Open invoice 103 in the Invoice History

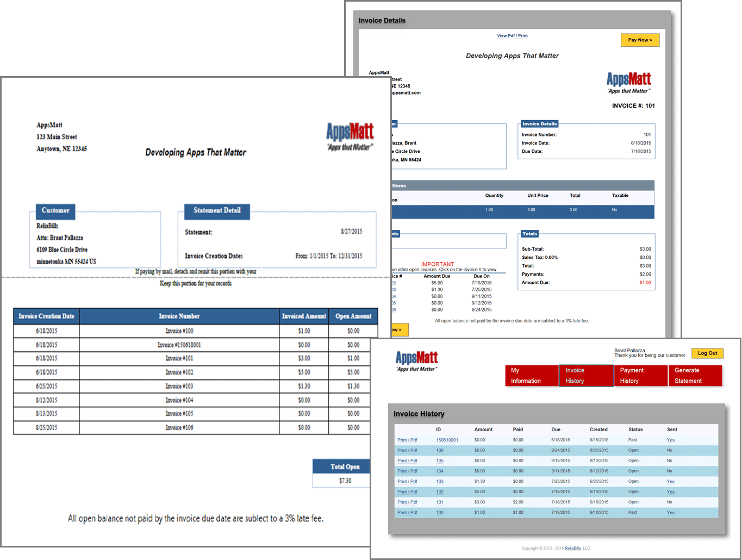[x=439, y=481]
